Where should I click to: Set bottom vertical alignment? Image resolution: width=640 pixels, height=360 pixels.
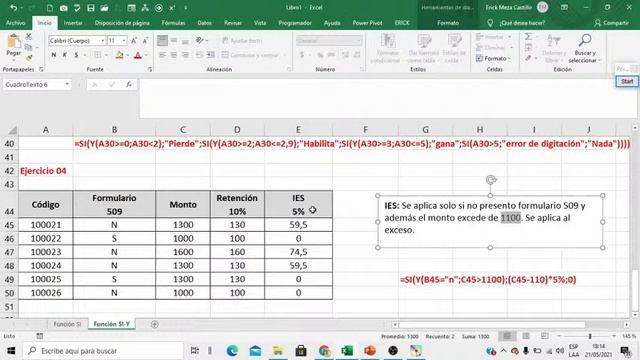coord(185,40)
